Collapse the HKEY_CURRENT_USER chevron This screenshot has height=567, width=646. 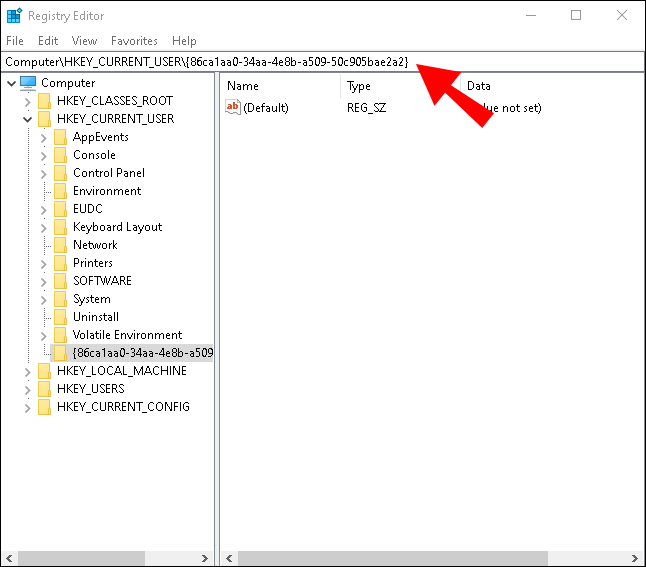[x=28, y=119]
